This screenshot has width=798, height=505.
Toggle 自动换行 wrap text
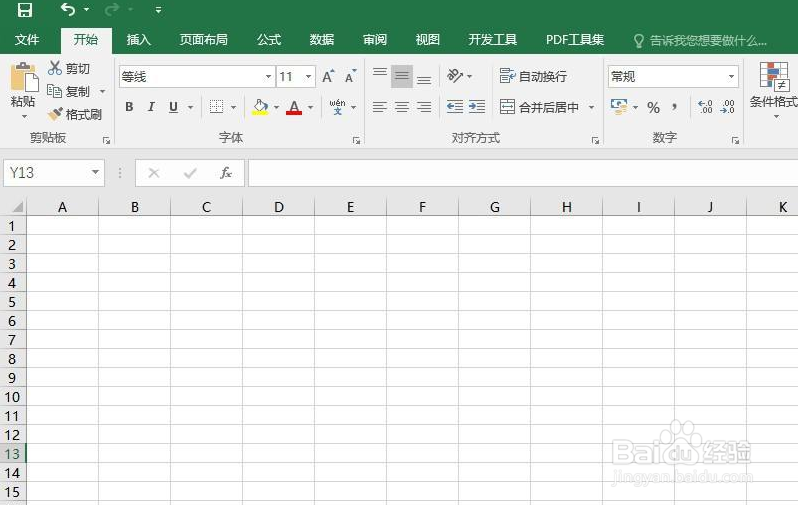pos(533,76)
